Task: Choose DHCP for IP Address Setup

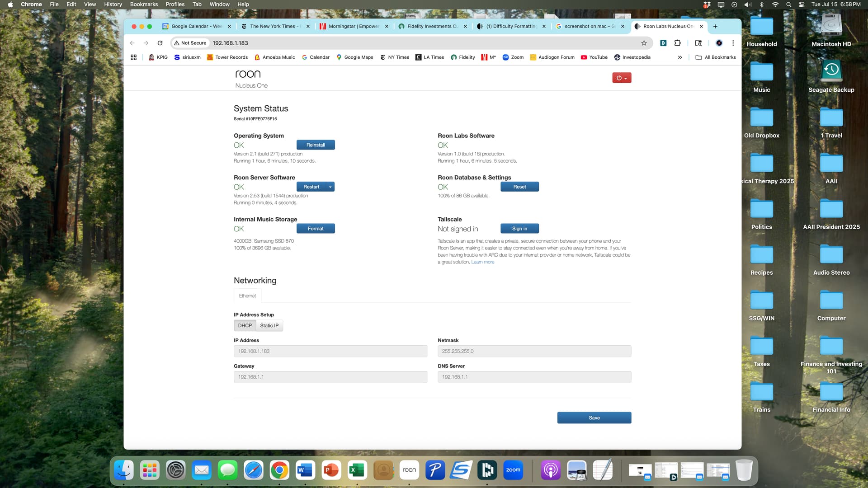Action: pos(245,326)
